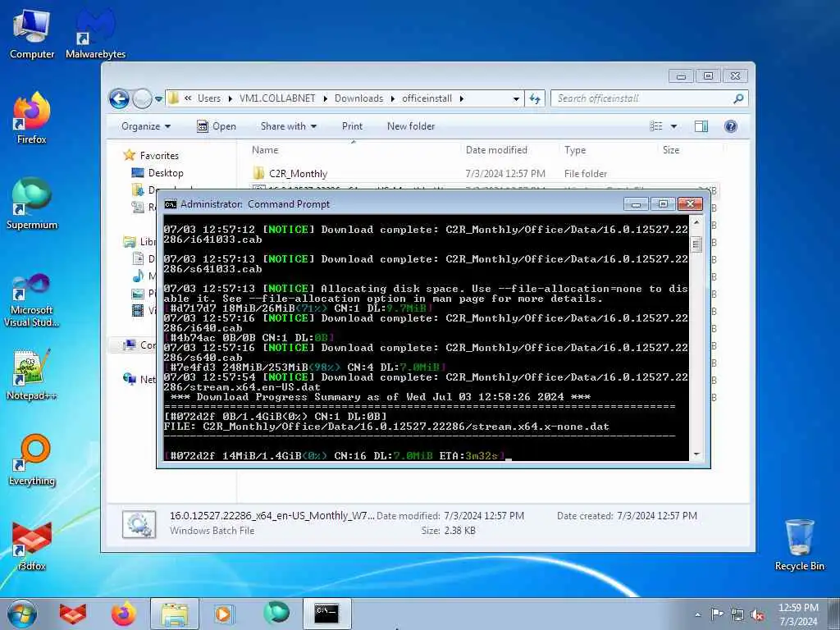Screen dimensions: 840x630
Task: Open the Computer desktop icon
Action: coord(32,34)
